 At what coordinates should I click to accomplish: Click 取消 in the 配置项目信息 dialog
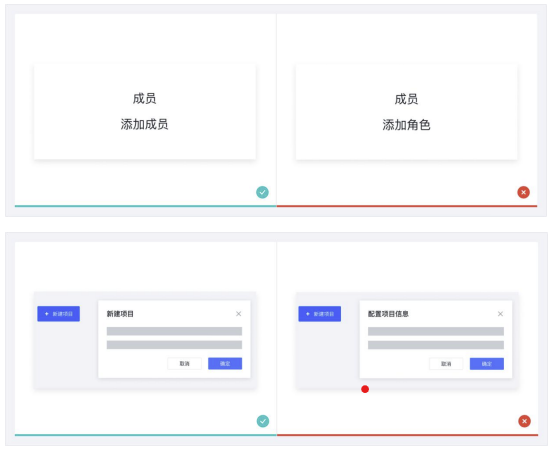(446, 364)
